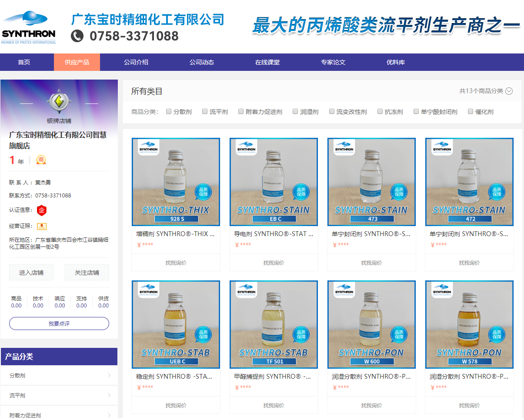Go to the 首页 navigation tab

click(x=24, y=62)
